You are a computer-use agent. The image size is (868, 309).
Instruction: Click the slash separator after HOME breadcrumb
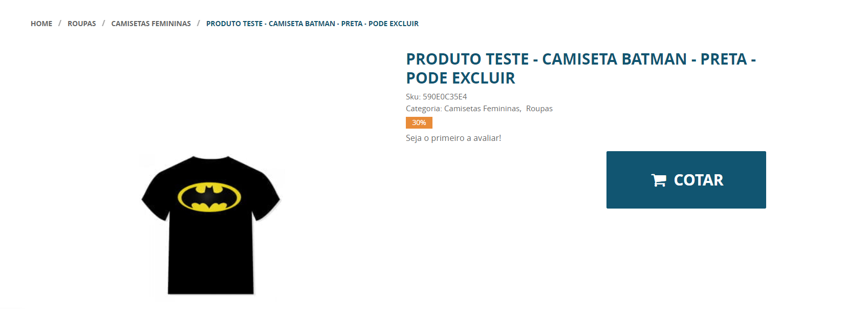[59, 24]
